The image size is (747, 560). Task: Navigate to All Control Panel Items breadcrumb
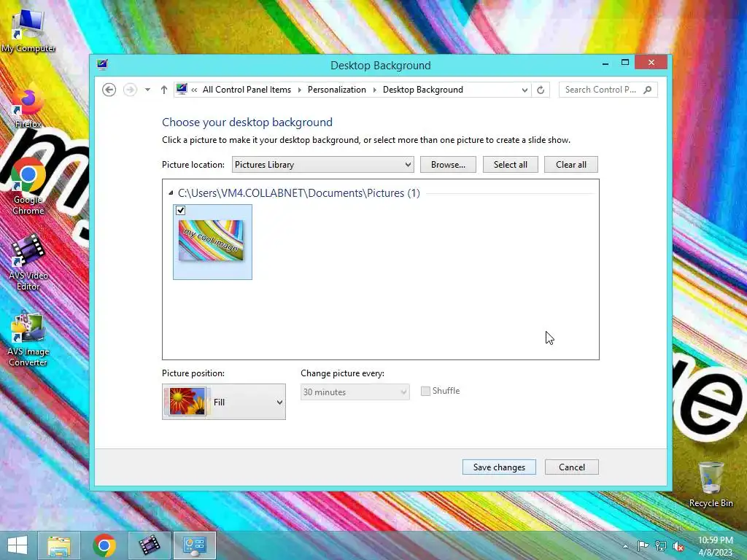(x=247, y=90)
